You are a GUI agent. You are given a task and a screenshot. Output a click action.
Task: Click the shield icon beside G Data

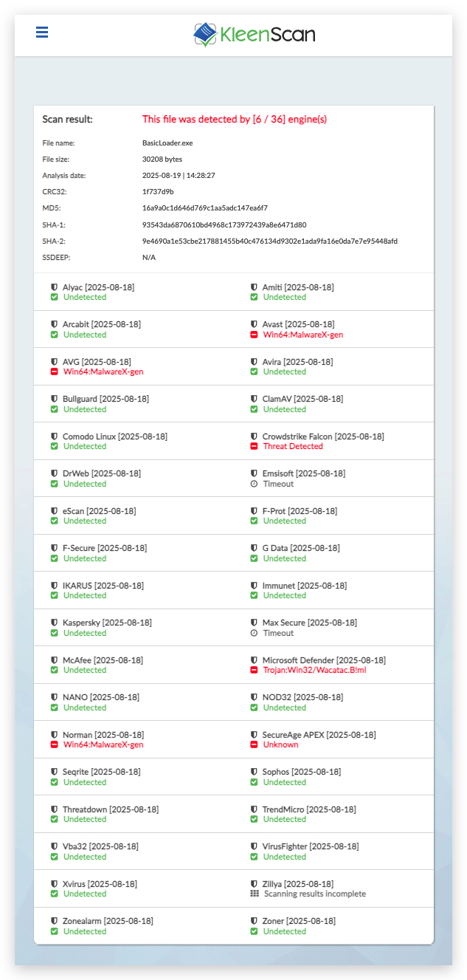[x=254, y=548]
